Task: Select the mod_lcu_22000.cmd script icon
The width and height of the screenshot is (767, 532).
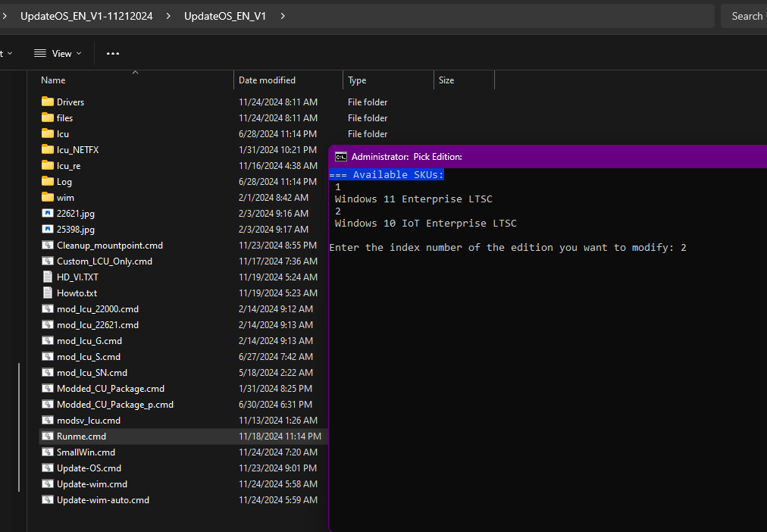Action: pos(48,308)
